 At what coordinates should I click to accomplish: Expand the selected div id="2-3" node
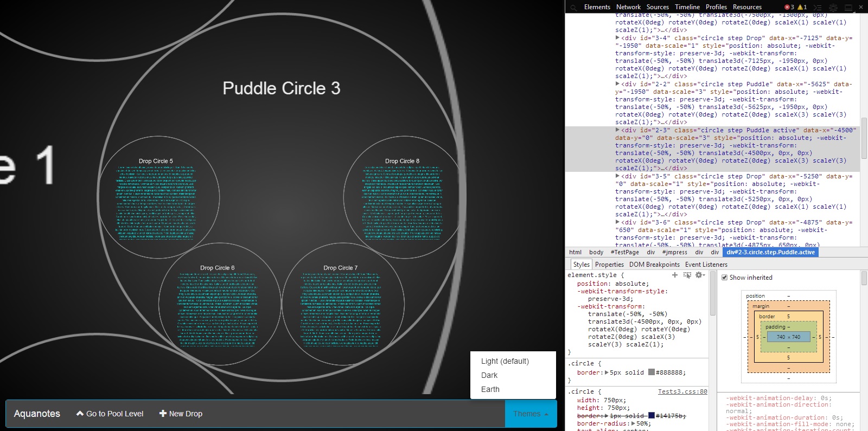click(617, 130)
